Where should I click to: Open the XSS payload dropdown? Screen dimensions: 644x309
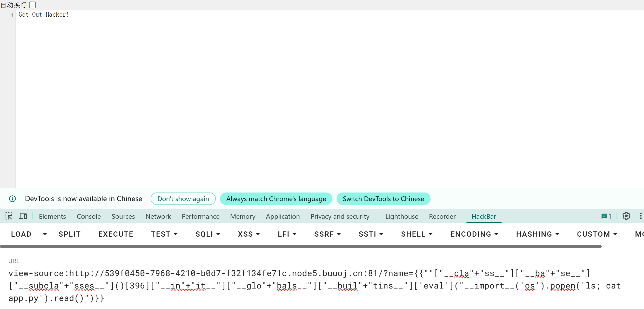[249, 234]
